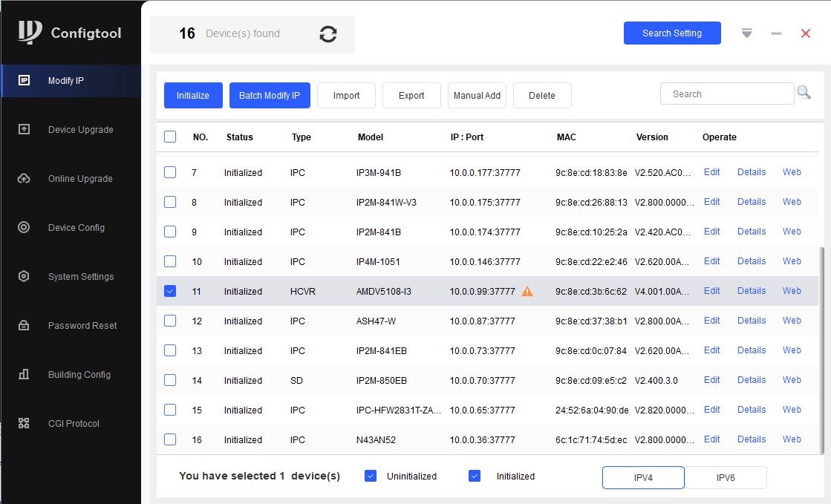Click the Model column header
The width and height of the screenshot is (831, 504).
coord(371,137)
